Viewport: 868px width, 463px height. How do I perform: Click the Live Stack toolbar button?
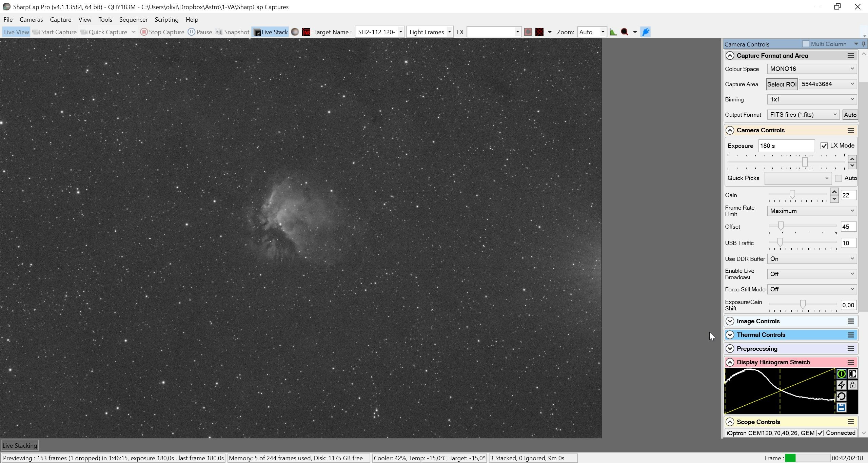(x=271, y=32)
